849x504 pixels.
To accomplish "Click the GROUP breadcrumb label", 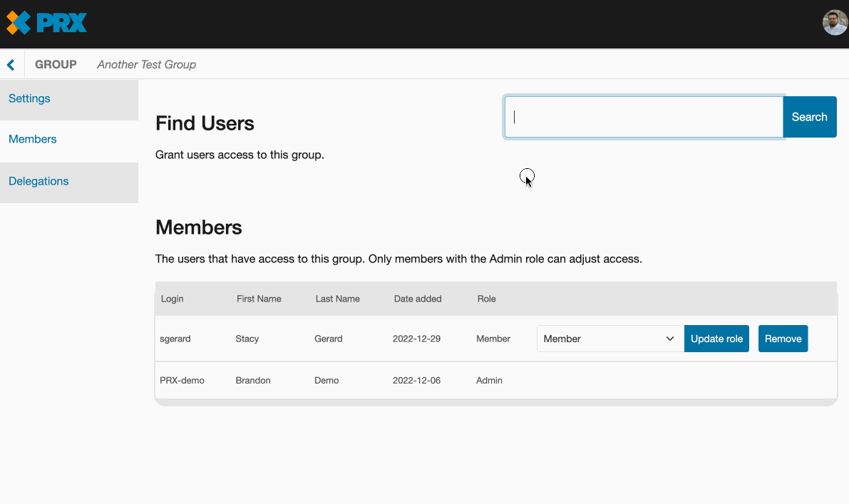I will click(x=56, y=64).
